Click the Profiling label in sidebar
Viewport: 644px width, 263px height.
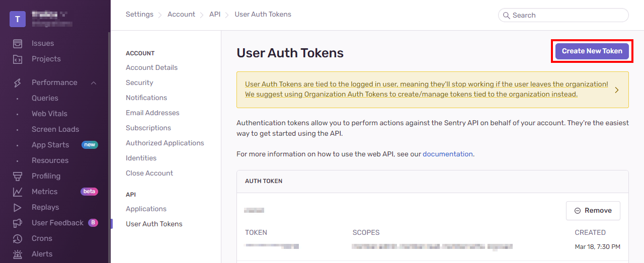point(46,176)
